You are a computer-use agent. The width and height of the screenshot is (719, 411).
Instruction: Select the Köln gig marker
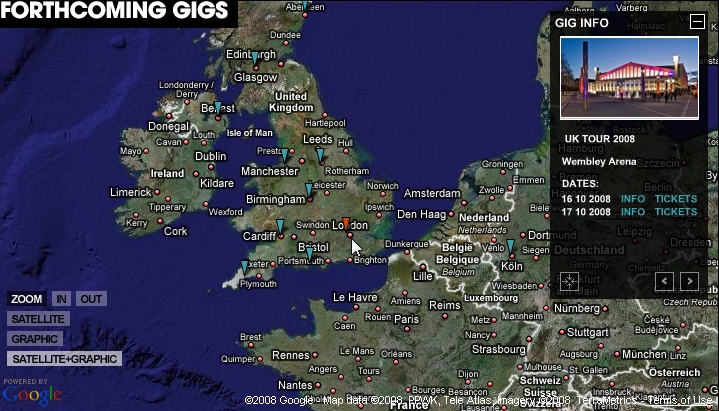[510, 246]
